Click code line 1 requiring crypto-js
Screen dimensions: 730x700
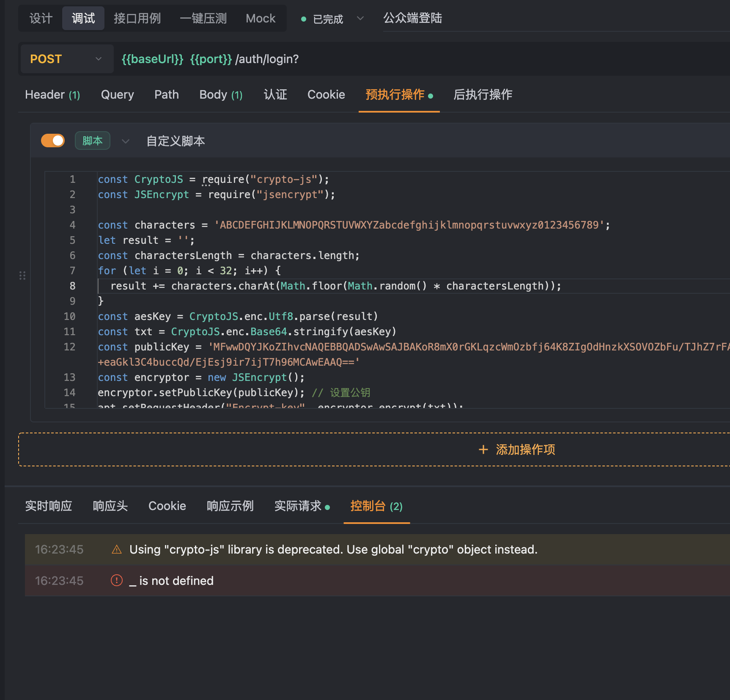(x=214, y=179)
